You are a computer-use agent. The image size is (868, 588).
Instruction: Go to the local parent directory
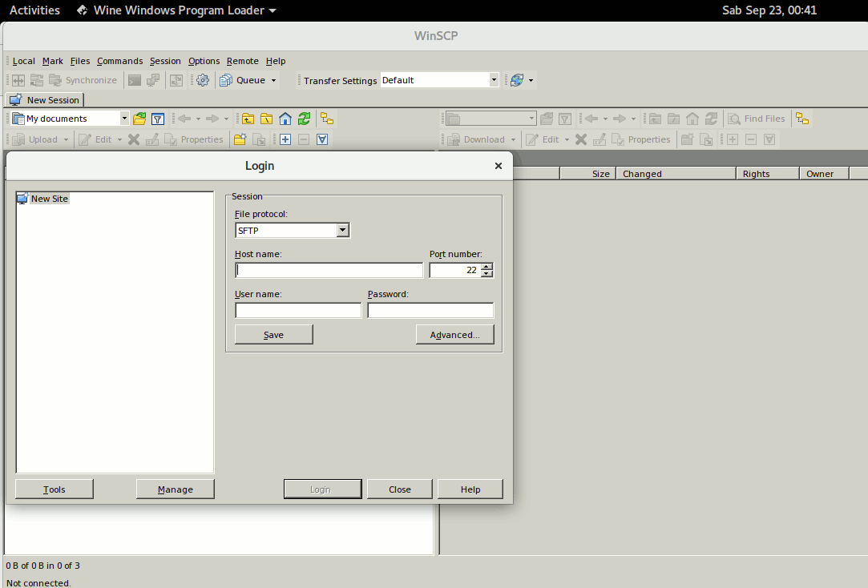pyautogui.click(x=248, y=119)
